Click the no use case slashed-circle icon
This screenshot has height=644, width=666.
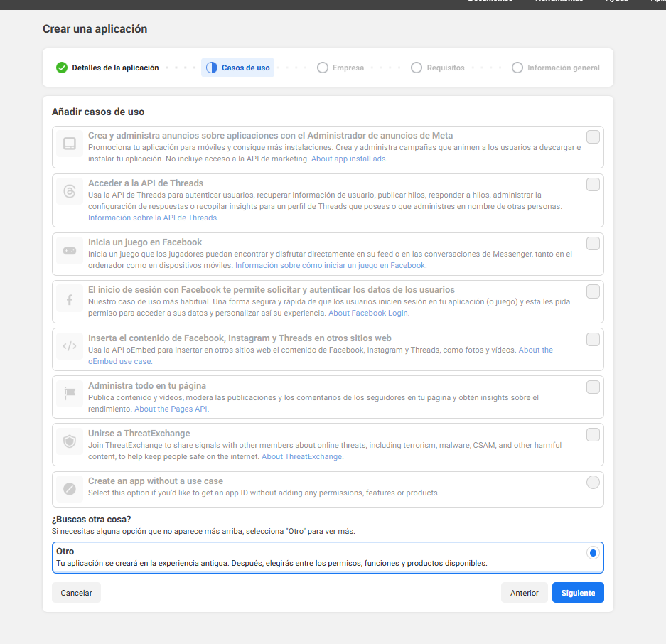click(70, 488)
